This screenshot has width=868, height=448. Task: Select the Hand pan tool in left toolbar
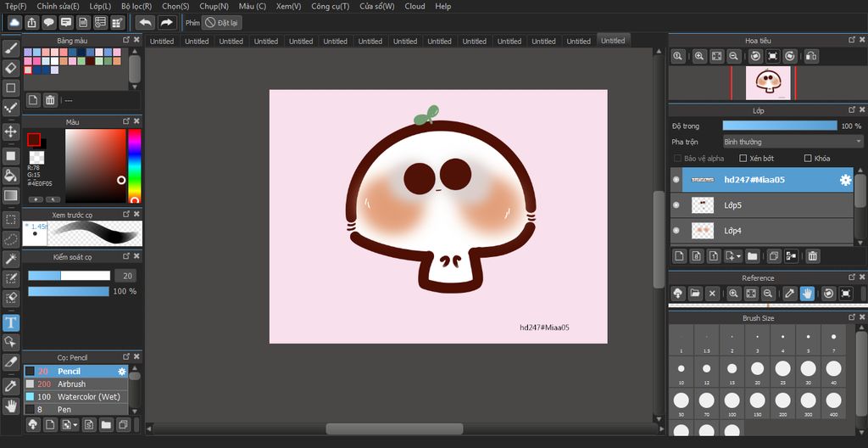point(10,406)
